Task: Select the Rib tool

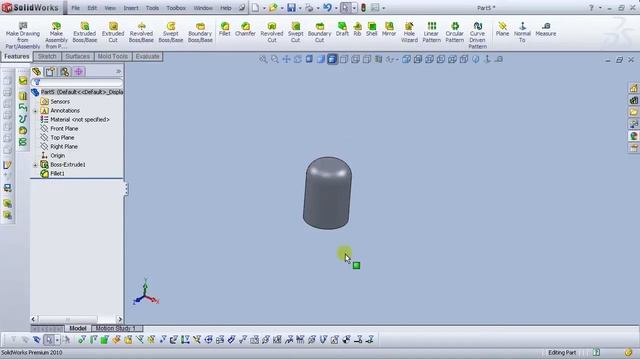Action: pos(358,29)
